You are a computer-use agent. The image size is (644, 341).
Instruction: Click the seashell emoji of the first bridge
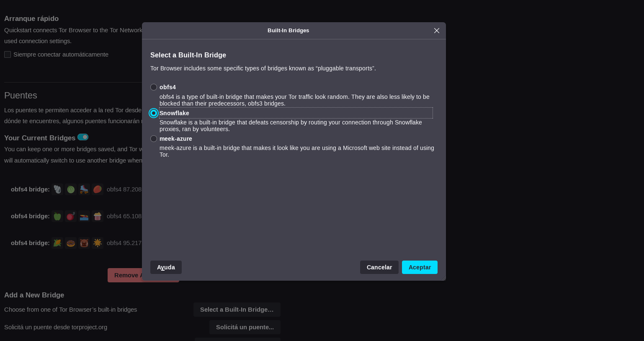click(x=57, y=189)
